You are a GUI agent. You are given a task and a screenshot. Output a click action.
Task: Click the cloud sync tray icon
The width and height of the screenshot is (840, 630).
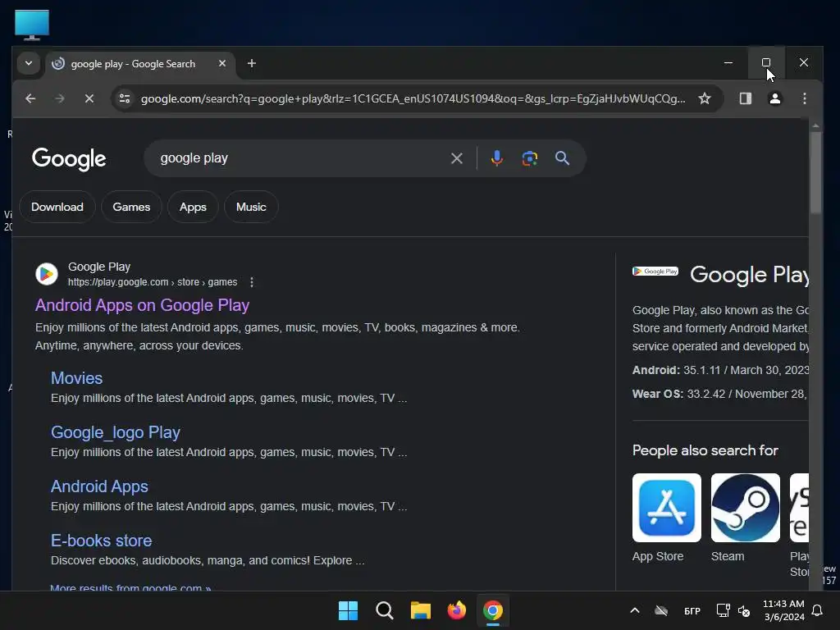tap(661, 610)
